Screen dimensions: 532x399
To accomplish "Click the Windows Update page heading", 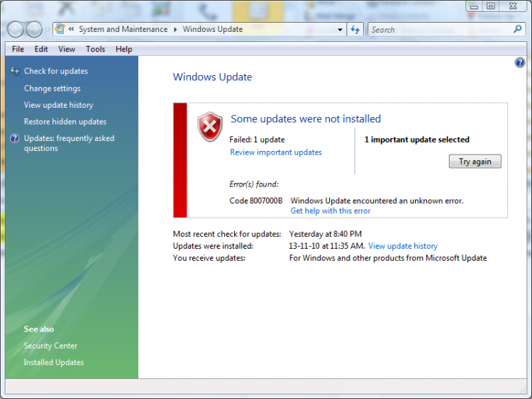I will point(212,77).
